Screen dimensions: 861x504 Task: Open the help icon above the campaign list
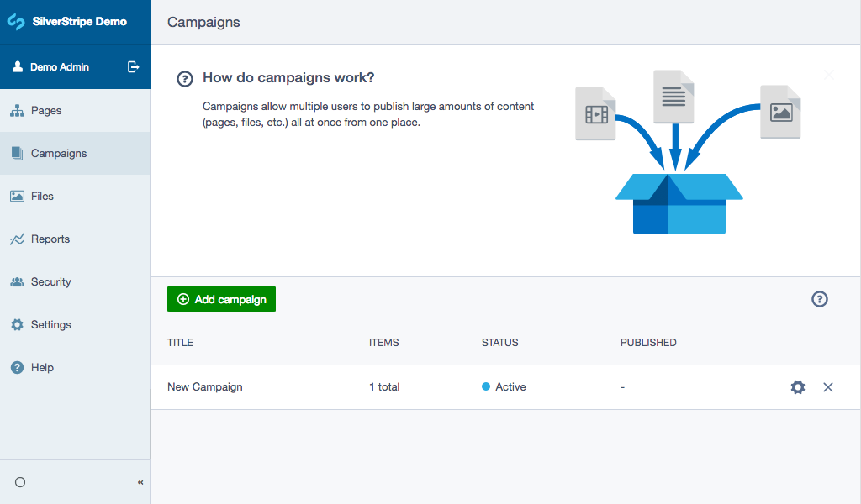(819, 299)
